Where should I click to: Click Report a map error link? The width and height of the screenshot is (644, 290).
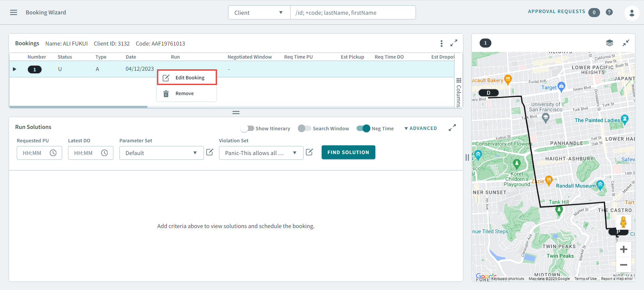tap(616, 279)
